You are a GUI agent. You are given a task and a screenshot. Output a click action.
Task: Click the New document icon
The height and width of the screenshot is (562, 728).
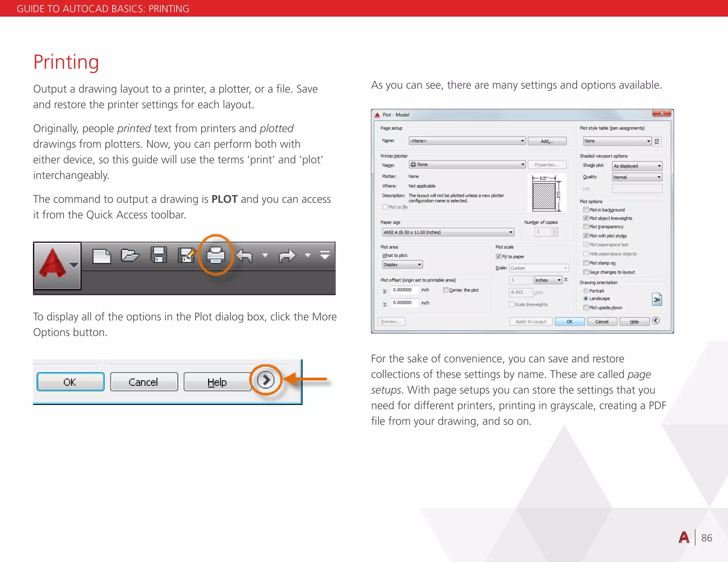(x=101, y=256)
